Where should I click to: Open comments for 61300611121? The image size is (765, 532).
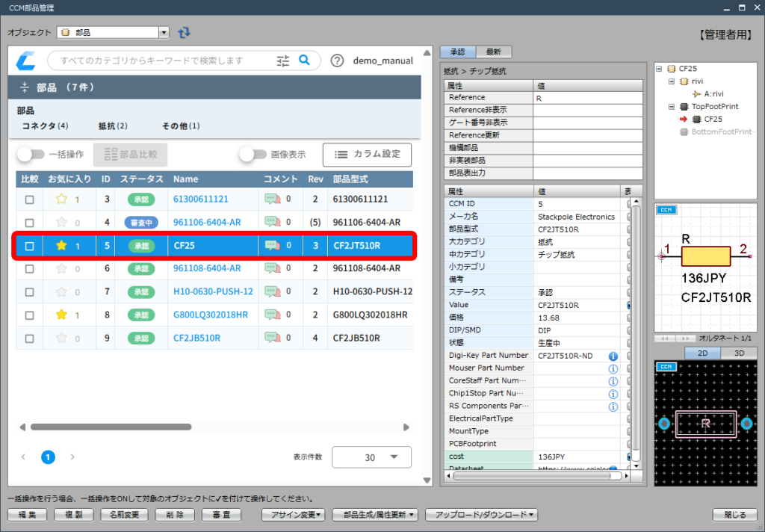273,199
